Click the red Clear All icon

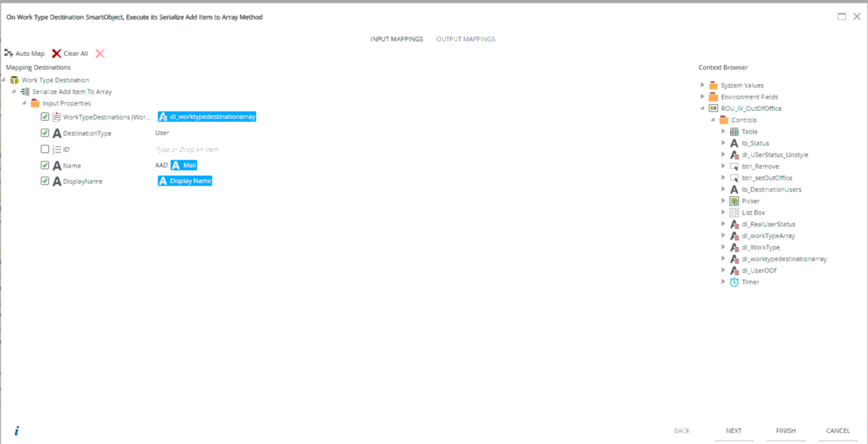coord(56,54)
